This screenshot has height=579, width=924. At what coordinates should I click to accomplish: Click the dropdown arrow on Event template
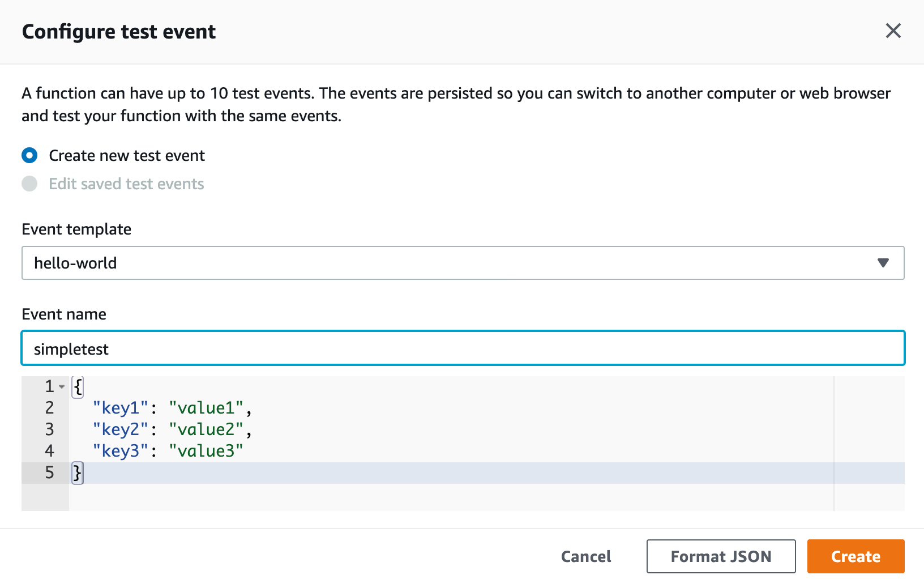pyautogui.click(x=882, y=263)
